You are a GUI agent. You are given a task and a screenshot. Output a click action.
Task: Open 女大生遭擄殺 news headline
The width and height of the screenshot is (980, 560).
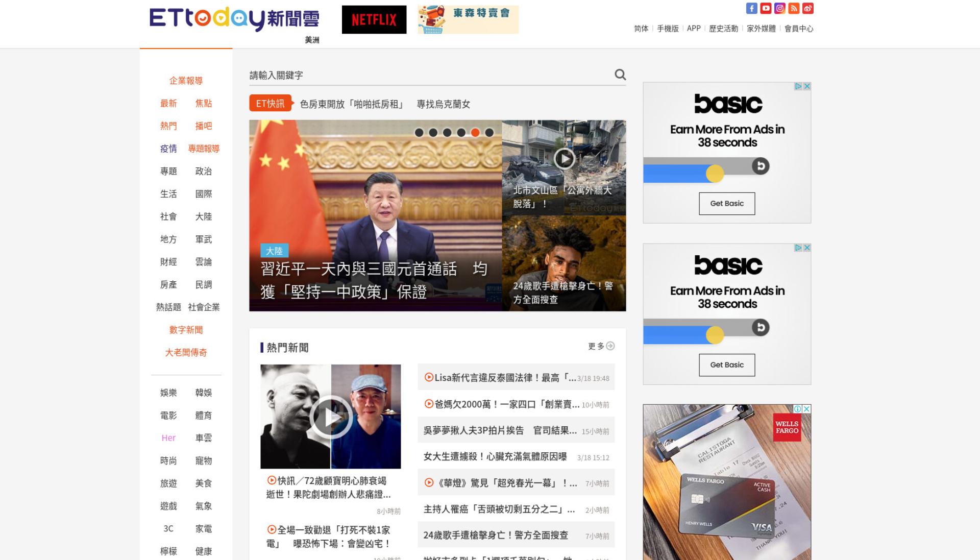click(x=495, y=456)
